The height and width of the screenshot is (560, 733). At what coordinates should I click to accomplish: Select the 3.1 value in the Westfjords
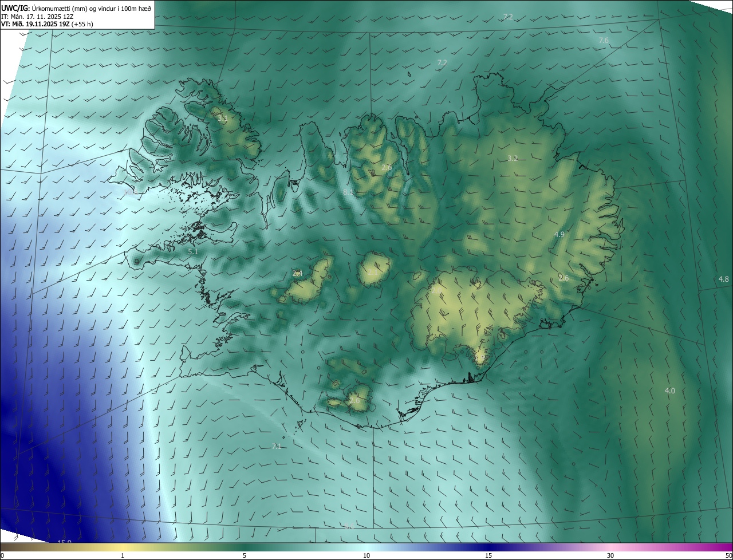tap(223, 119)
